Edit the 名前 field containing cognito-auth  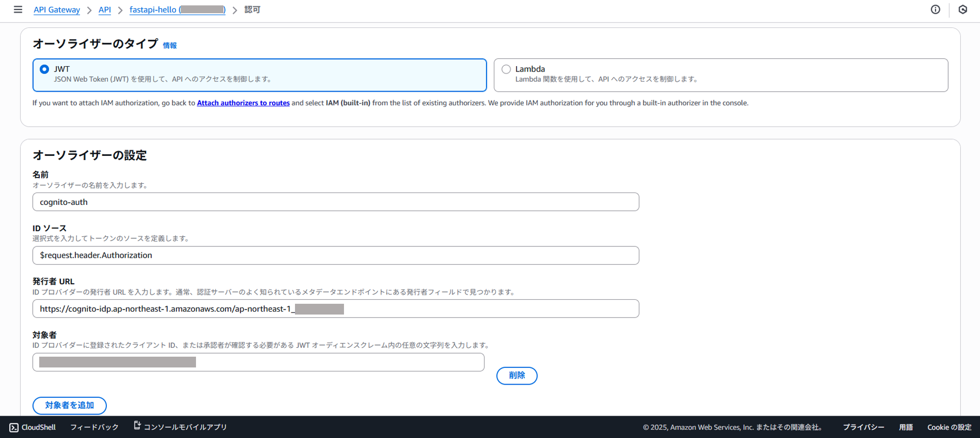(336, 202)
